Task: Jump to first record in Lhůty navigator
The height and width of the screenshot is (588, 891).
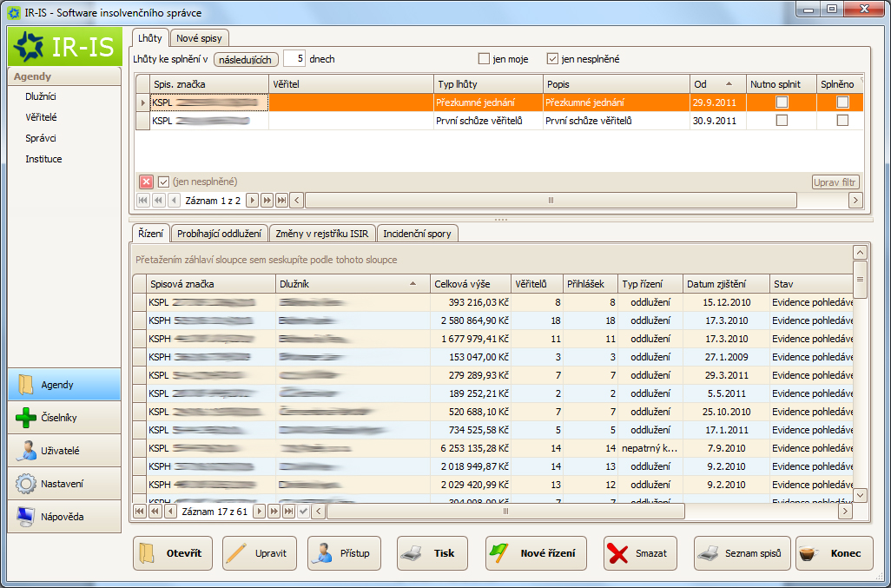Action: (143, 201)
